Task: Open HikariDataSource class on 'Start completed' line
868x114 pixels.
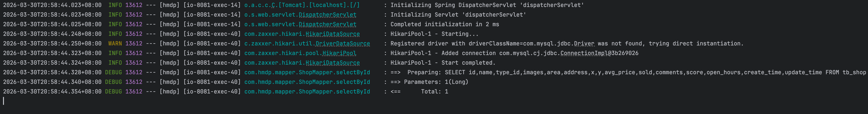Action: (332, 63)
